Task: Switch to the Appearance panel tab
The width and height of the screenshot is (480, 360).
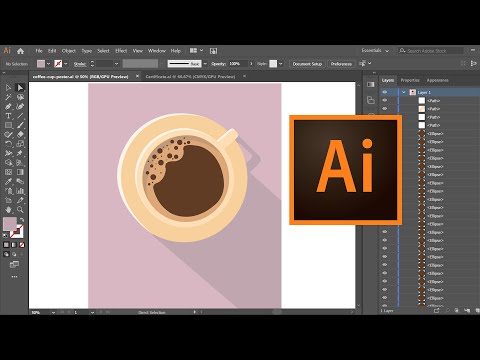Action: pyautogui.click(x=437, y=80)
